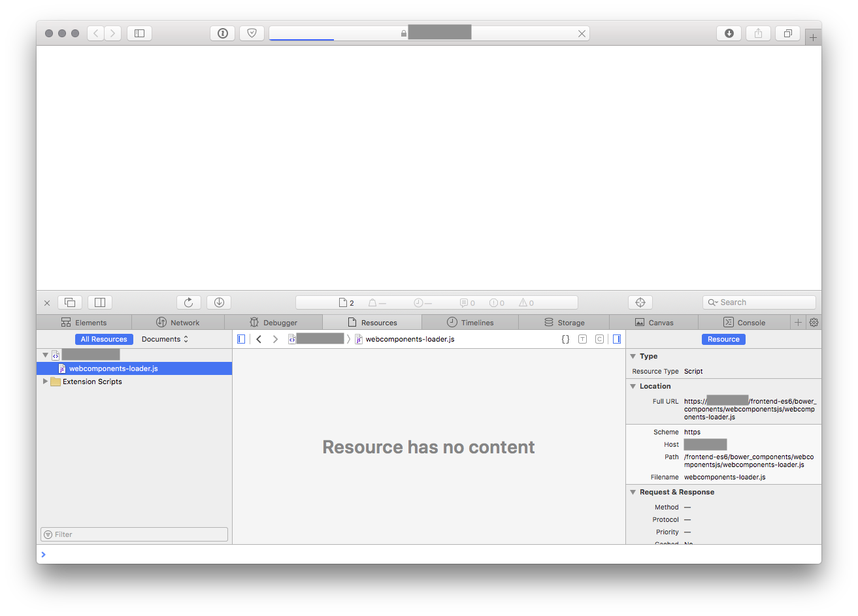858x616 pixels.
Task: Expand the Extension Scripts folder
Action: [x=44, y=381]
